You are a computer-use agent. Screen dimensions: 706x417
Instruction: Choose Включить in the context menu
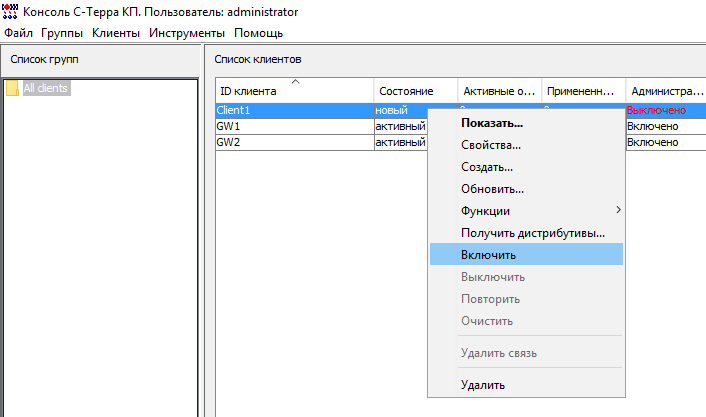[526, 255]
